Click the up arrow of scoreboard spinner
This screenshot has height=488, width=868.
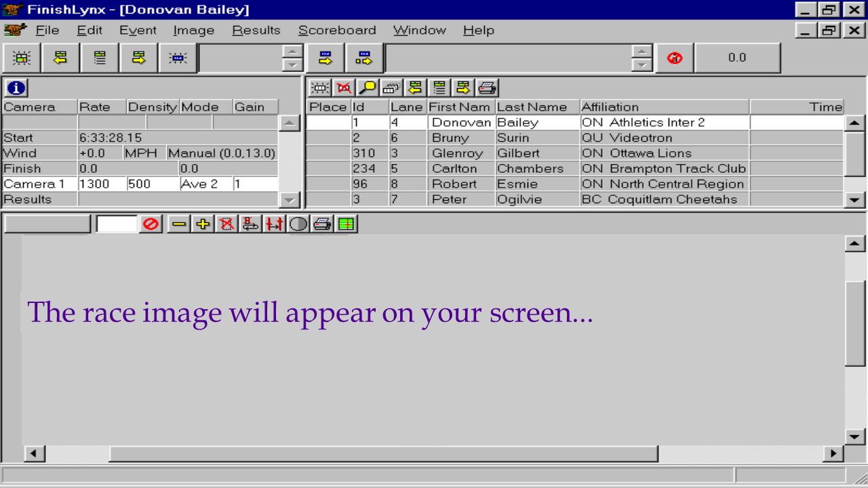point(642,51)
